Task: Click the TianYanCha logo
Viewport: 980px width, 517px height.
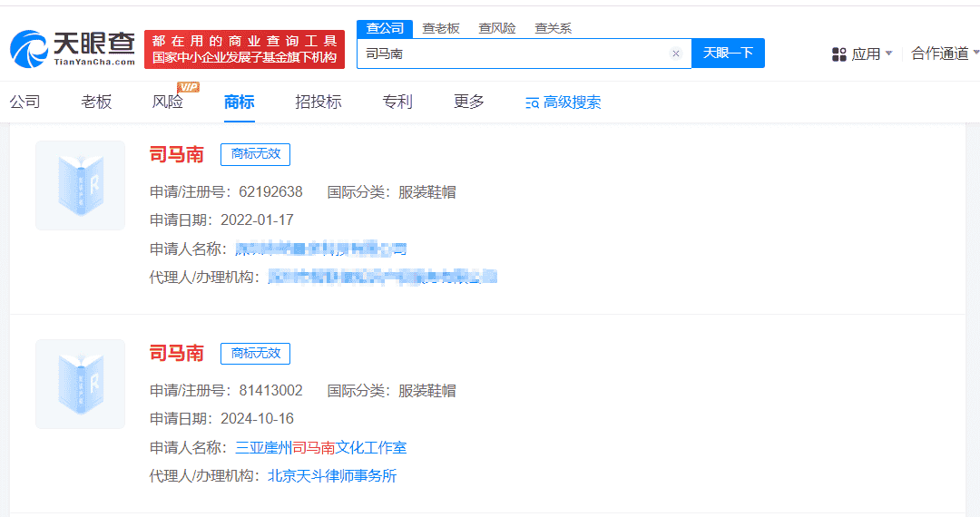Action: pyautogui.click(x=73, y=48)
